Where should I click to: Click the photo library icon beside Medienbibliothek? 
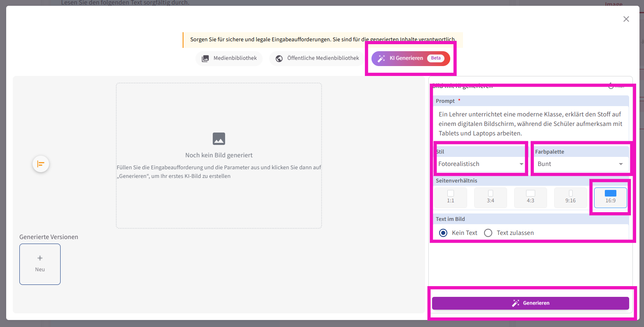pyautogui.click(x=205, y=59)
